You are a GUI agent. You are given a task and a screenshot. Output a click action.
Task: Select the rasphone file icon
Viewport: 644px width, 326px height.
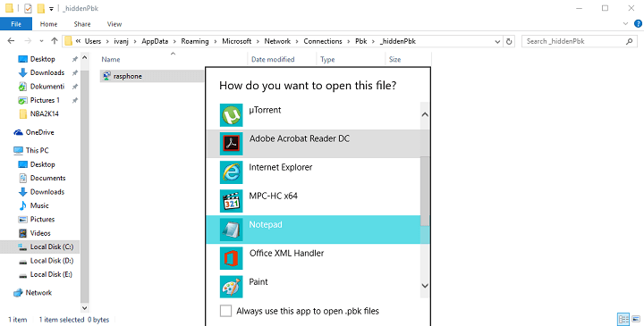pos(106,76)
